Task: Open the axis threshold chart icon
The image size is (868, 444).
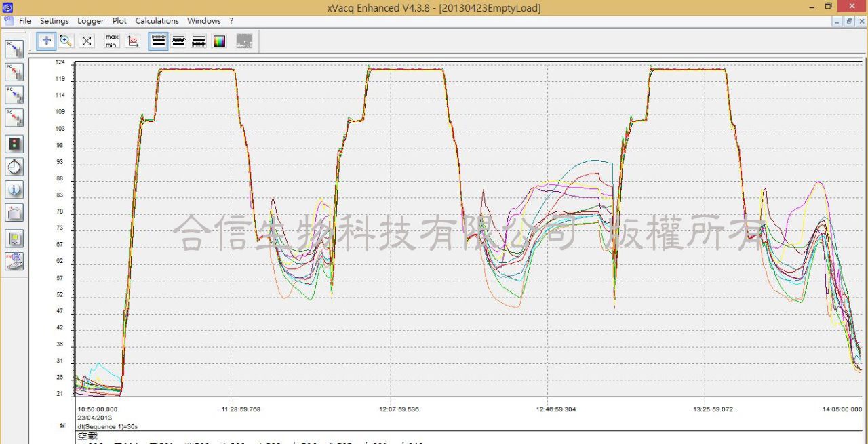Action: pos(134,41)
